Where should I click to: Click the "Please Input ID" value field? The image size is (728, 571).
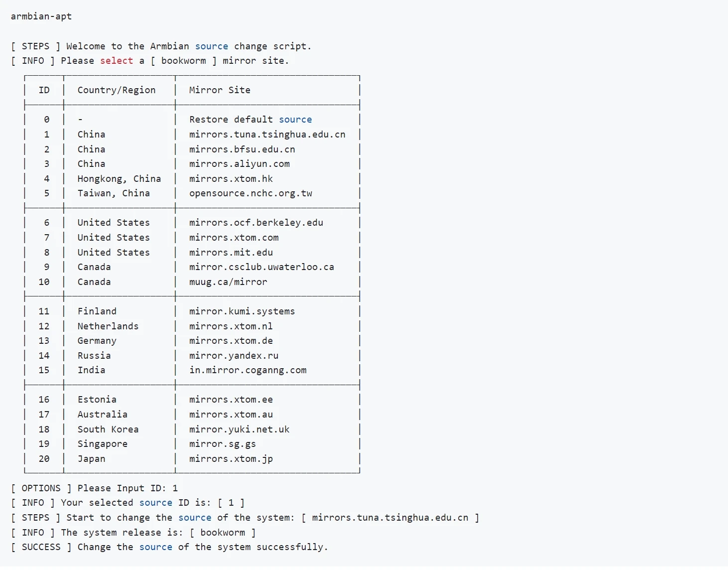click(175, 488)
